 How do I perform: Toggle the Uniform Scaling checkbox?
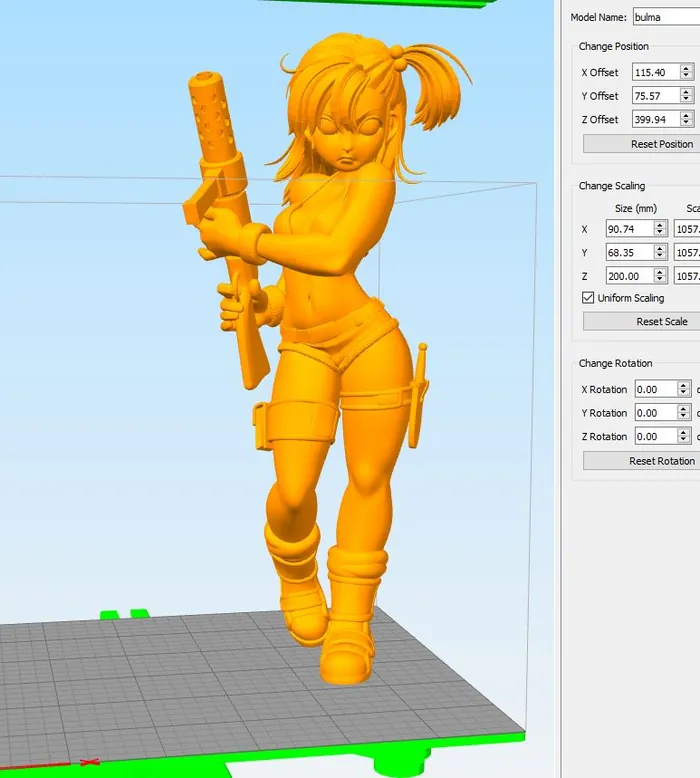pyautogui.click(x=588, y=298)
